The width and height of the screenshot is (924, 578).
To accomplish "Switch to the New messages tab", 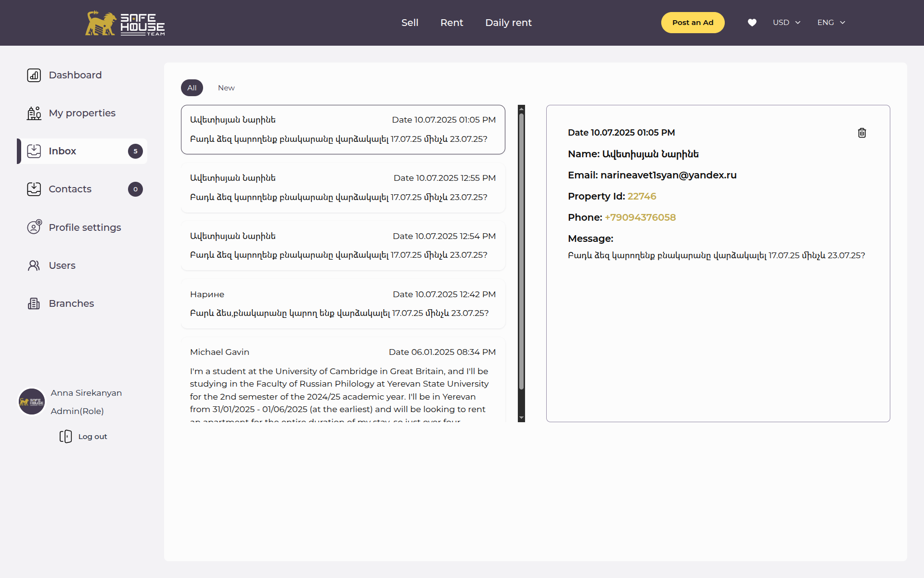I will click(226, 88).
